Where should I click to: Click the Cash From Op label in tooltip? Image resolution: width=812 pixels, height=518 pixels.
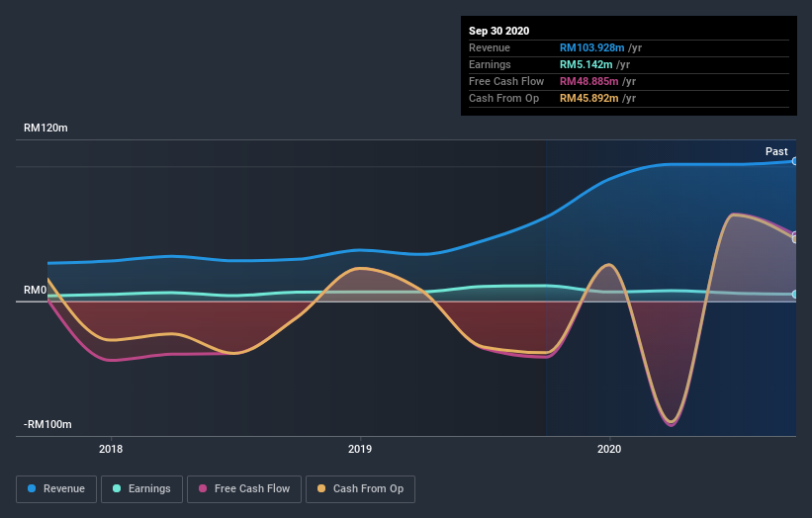click(503, 98)
